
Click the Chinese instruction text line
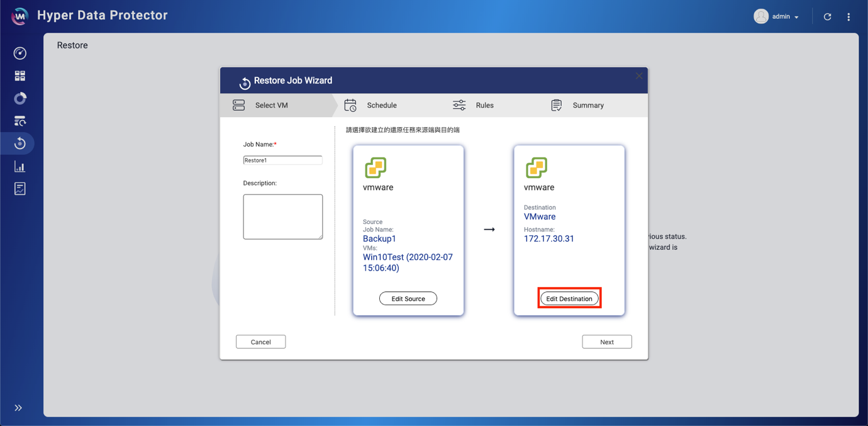click(403, 130)
